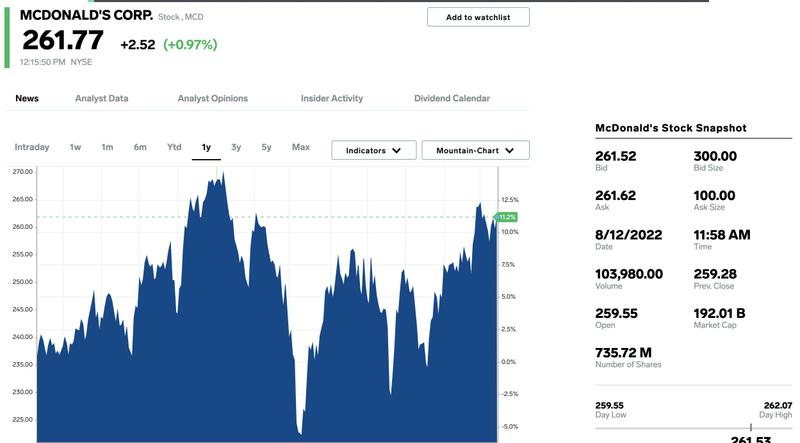The height and width of the screenshot is (443, 800).
Task: Click the Number of Shares value 735.72 M
Action: (x=623, y=353)
